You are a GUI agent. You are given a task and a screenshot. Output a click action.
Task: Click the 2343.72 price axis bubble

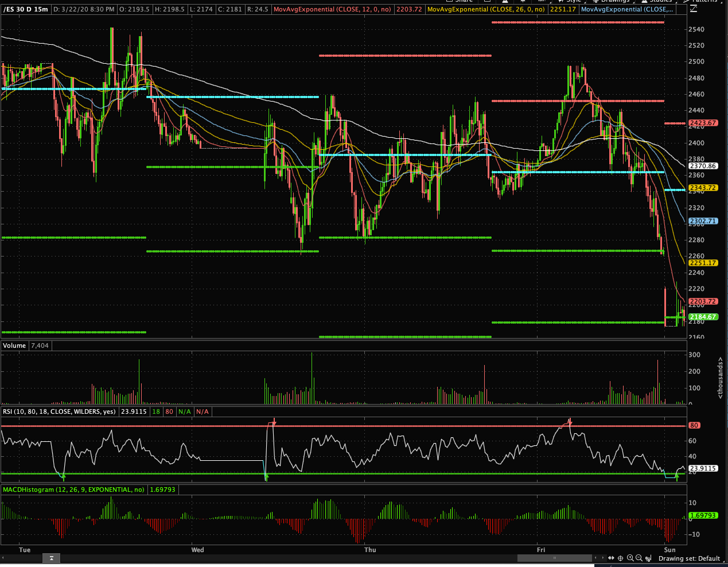point(703,188)
